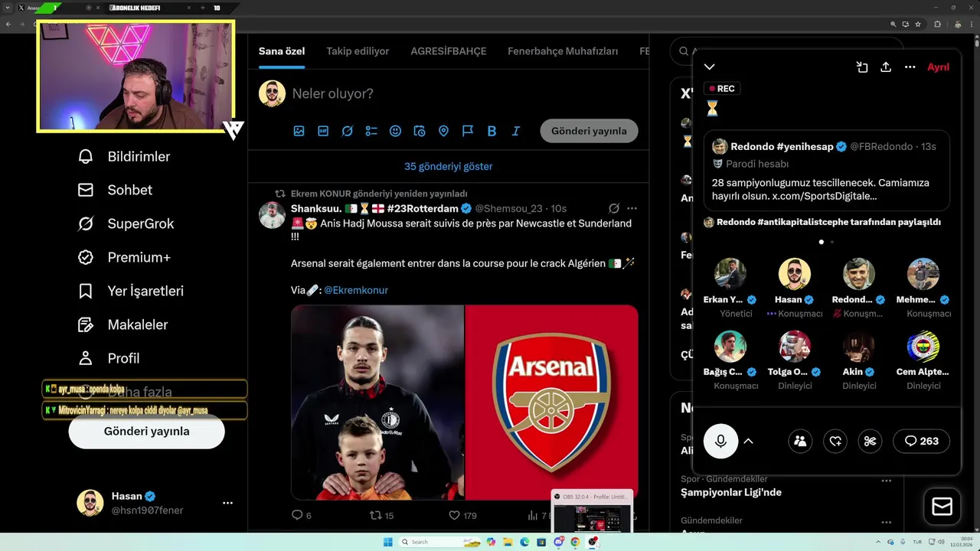Open Space participants list icon
The image size is (980, 551).
800,441
